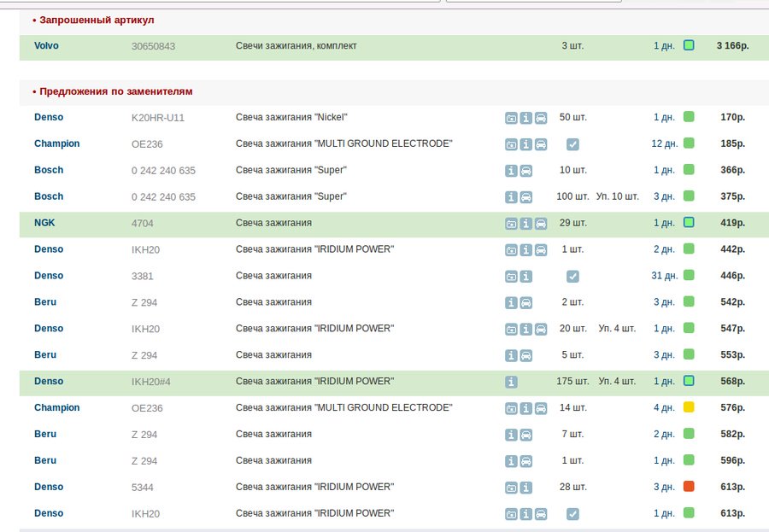Open car icon in Bosch 375р. row
Screen dimensions: 769x532
[x=525, y=197]
